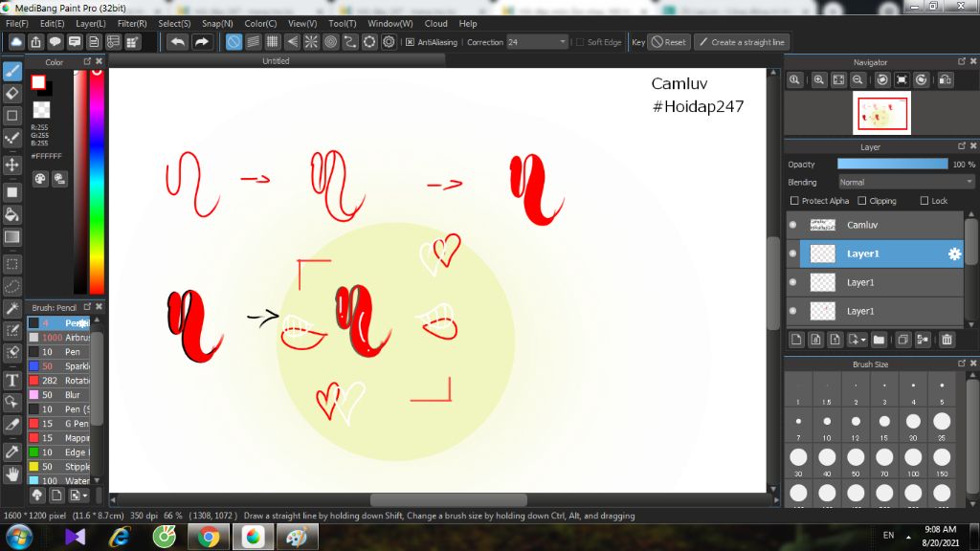Enable the layer Lock checkbox
The height and width of the screenshot is (551, 980).
click(924, 201)
